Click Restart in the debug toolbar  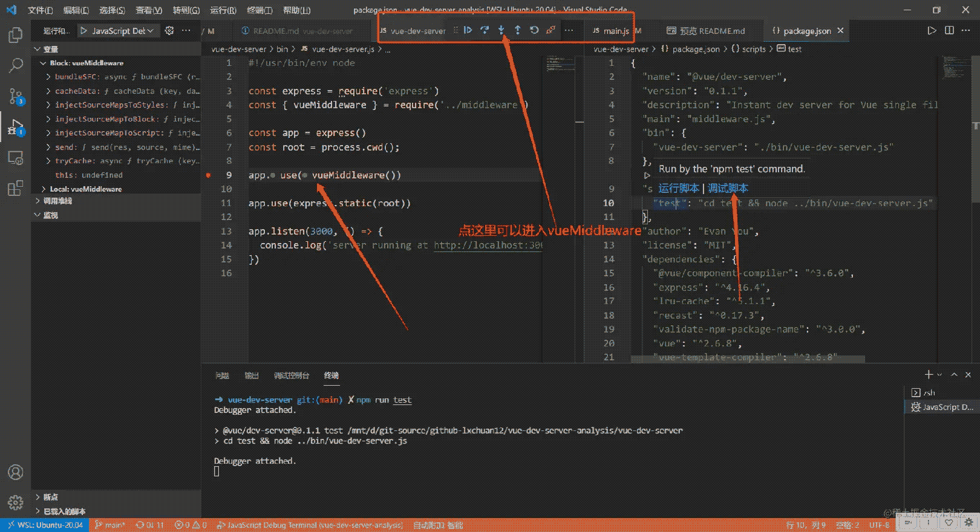pos(534,30)
